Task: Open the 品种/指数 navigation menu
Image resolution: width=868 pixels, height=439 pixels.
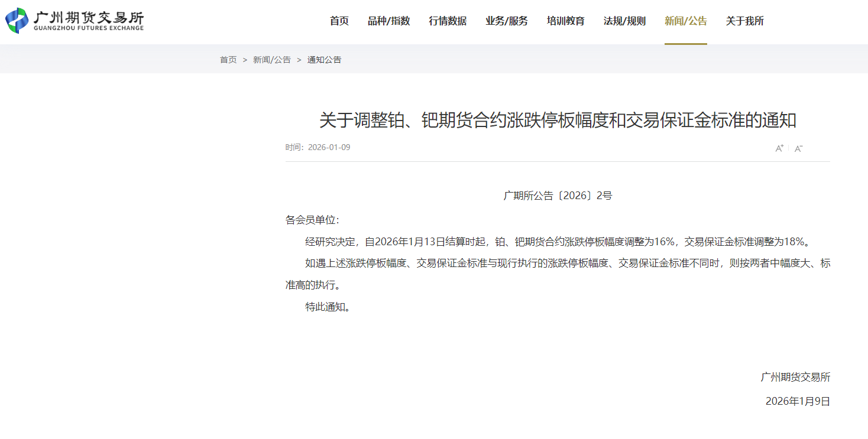Action: pos(388,21)
